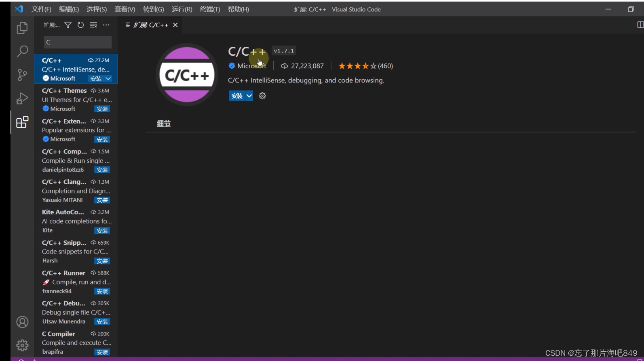Viewport: 644px width, 361px height.
Task: Select C/C++ Clang... list entry
Action: [x=76, y=191]
